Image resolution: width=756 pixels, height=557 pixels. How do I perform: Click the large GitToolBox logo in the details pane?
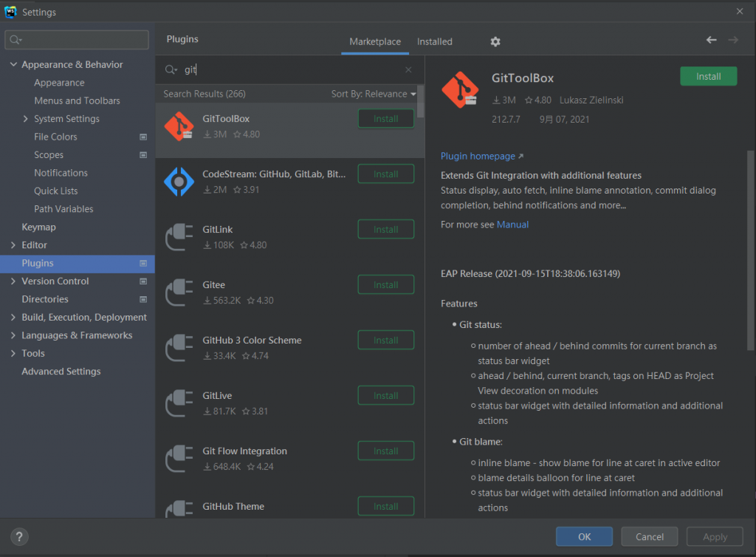(460, 89)
